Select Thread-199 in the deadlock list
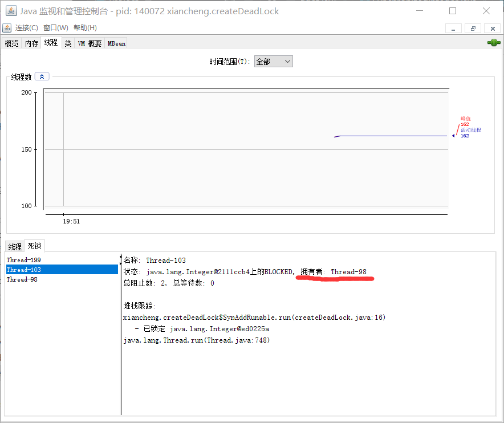504x423 pixels. 62,260
